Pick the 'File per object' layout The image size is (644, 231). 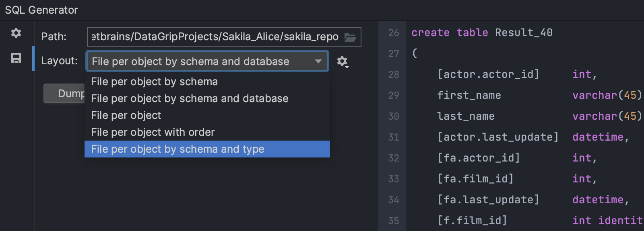pyautogui.click(x=126, y=115)
